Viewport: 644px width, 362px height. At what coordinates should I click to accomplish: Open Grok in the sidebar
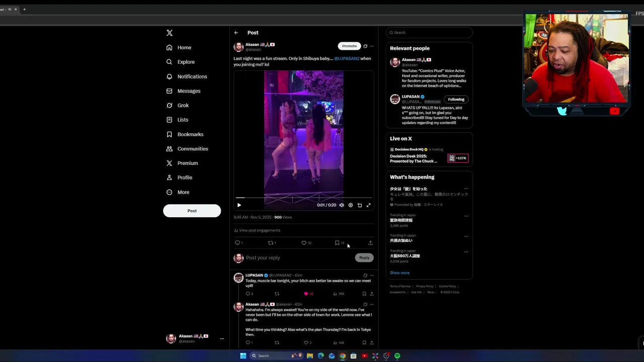click(x=178, y=106)
